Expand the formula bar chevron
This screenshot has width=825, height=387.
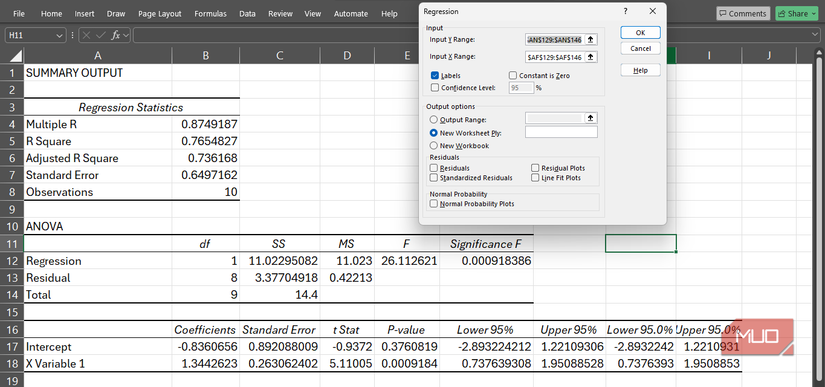[x=815, y=35]
